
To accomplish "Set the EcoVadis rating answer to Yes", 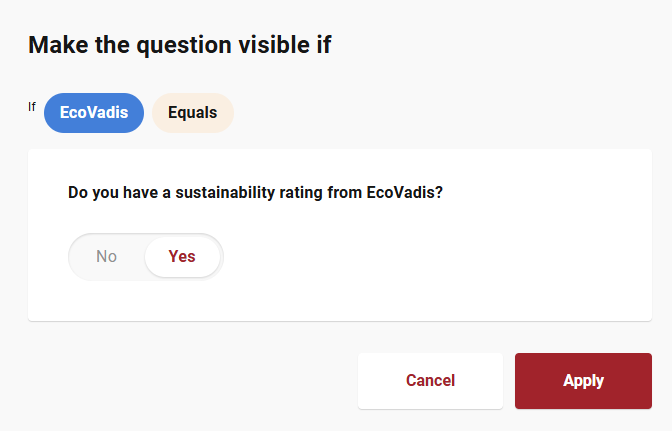I will click(182, 256).
